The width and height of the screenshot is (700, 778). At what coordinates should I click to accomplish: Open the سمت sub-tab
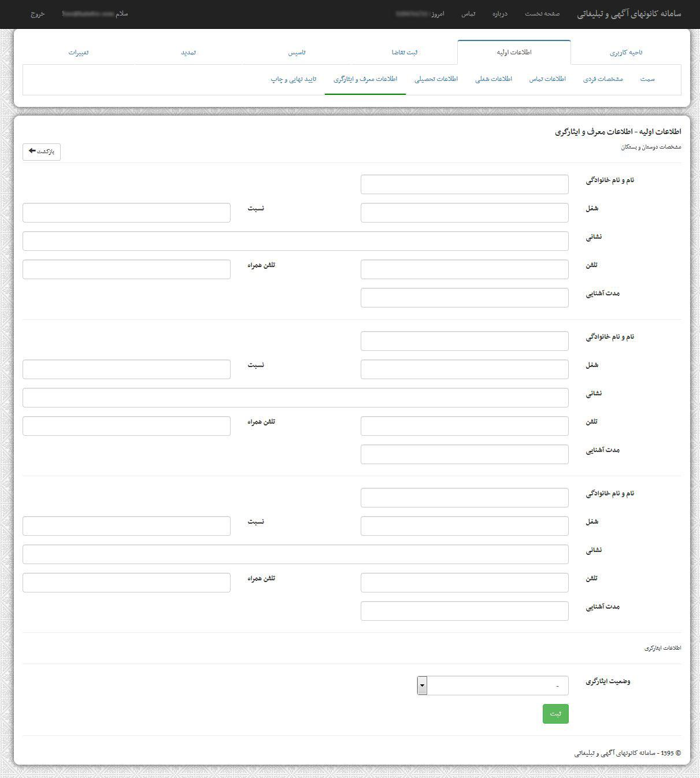tap(647, 79)
